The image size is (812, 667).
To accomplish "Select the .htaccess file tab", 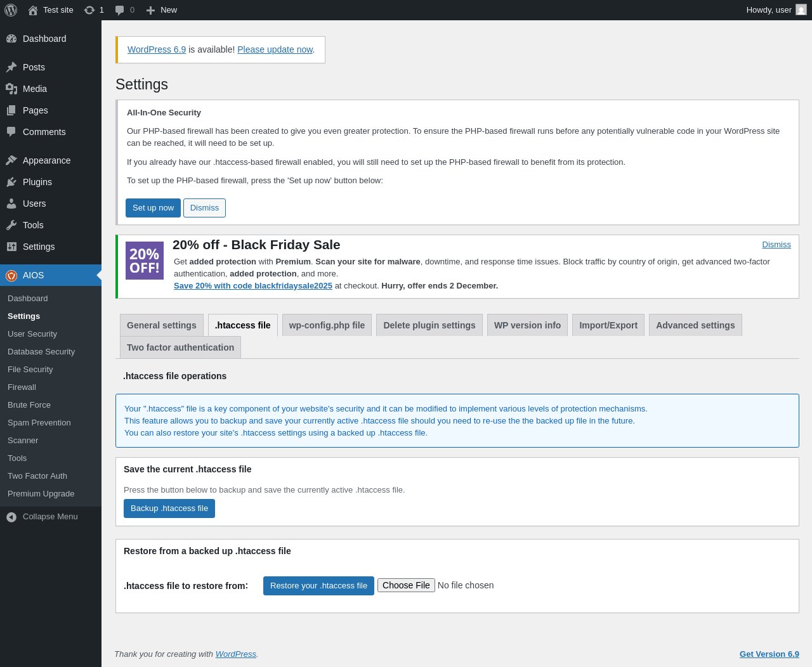I will [243, 325].
